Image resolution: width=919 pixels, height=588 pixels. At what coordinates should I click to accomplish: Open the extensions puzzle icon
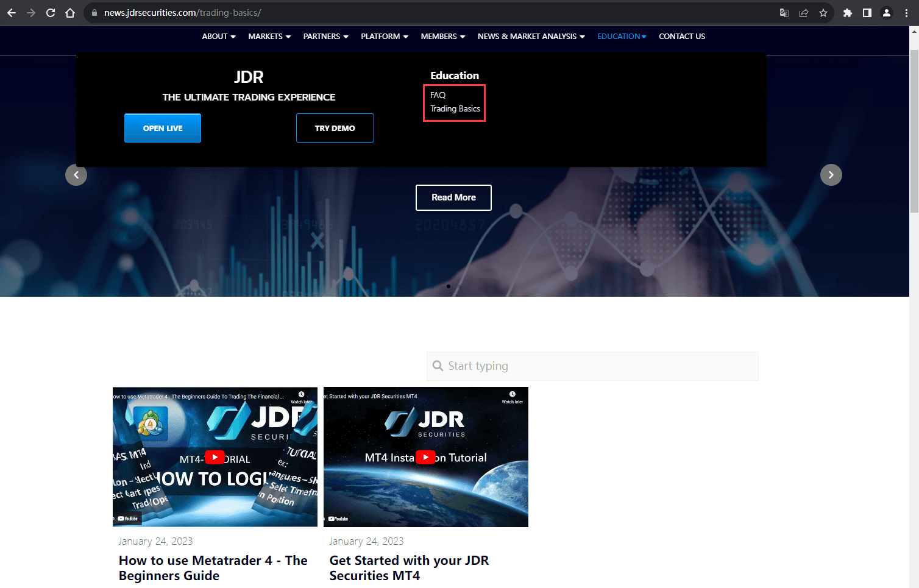tap(848, 13)
